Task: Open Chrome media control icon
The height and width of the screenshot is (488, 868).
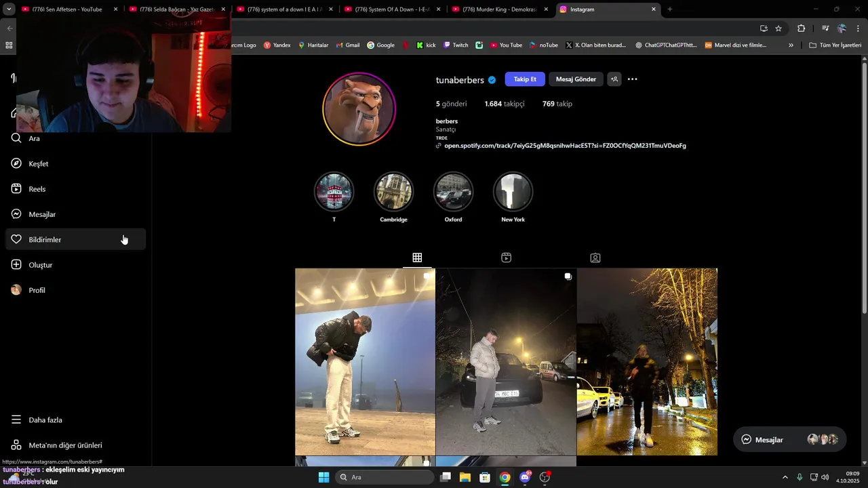Action: 825,28
